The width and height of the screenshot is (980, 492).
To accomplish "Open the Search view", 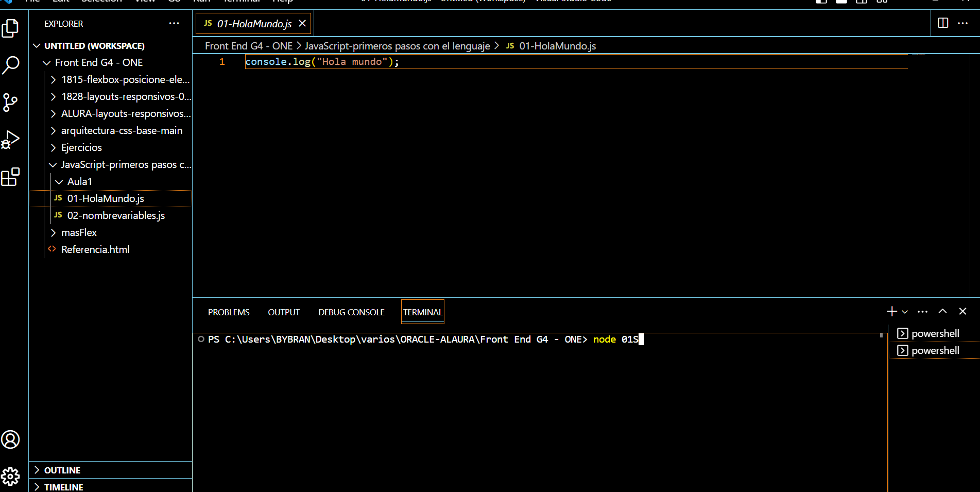I will tap(10, 65).
